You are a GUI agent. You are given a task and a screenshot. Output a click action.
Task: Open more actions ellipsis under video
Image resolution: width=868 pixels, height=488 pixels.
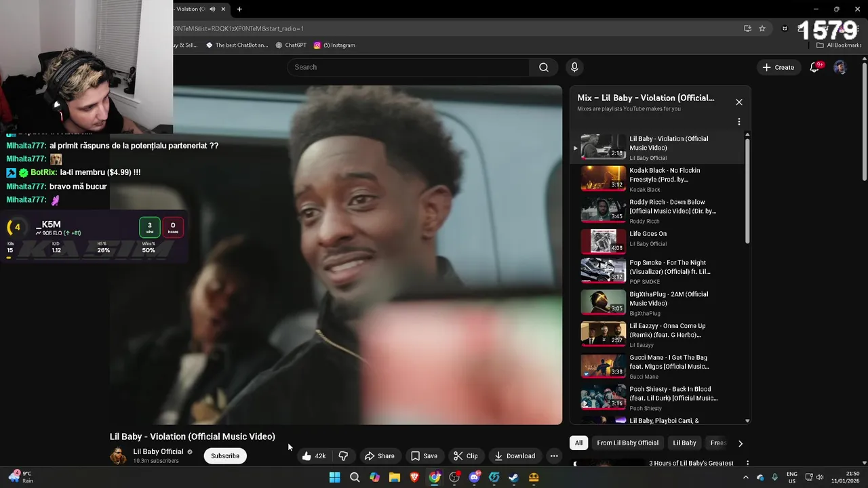(x=554, y=456)
